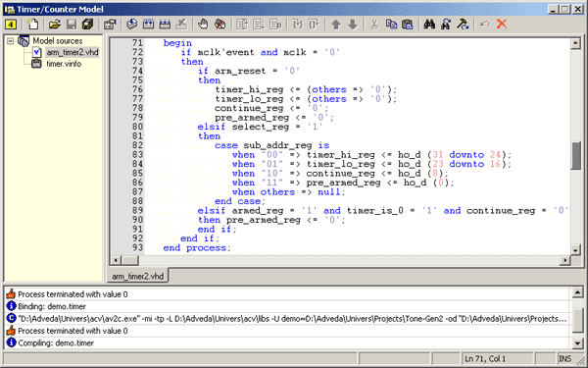Open Find with the binoculars icon
The height and width of the screenshot is (368, 588).
click(x=429, y=25)
